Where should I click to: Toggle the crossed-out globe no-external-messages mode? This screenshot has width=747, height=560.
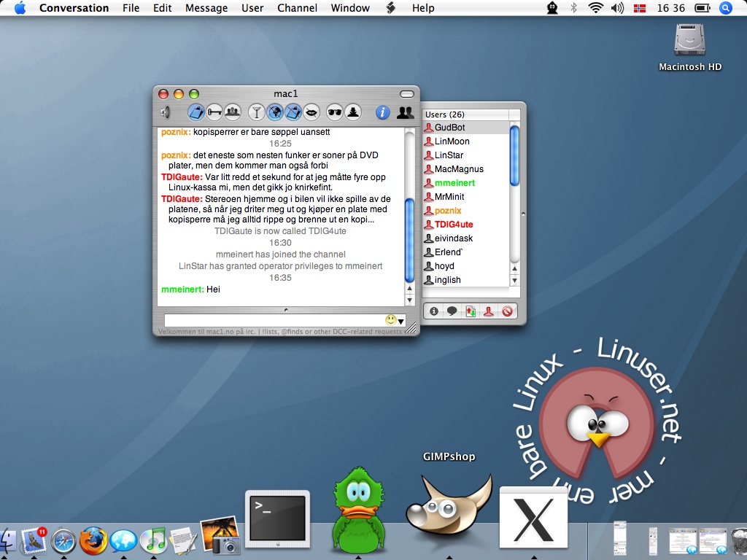[275, 112]
